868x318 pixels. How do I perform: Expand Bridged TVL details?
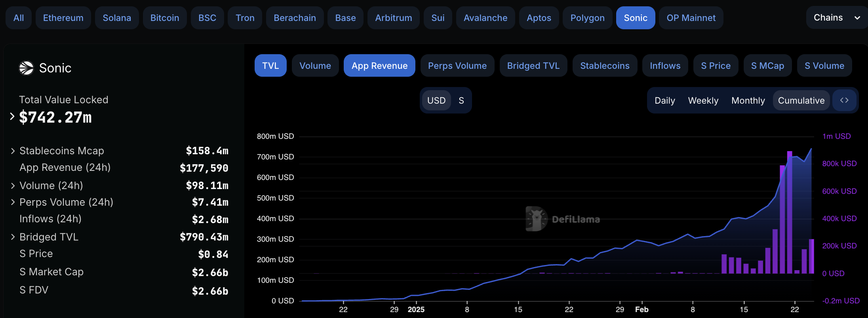(13, 237)
